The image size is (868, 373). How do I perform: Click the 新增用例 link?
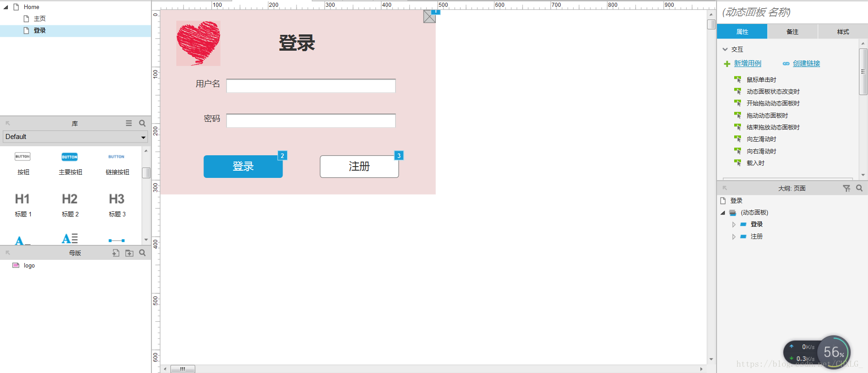pos(747,63)
